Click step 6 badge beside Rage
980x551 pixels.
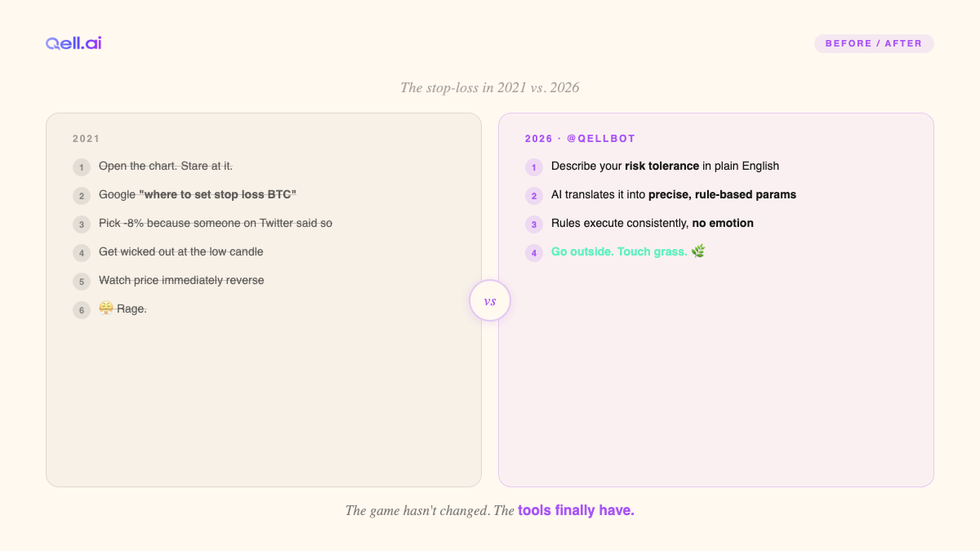coord(82,310)
